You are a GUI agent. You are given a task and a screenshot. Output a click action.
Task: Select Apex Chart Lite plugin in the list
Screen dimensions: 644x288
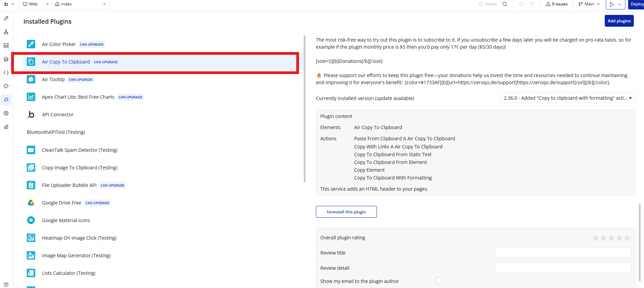(78, 97)
